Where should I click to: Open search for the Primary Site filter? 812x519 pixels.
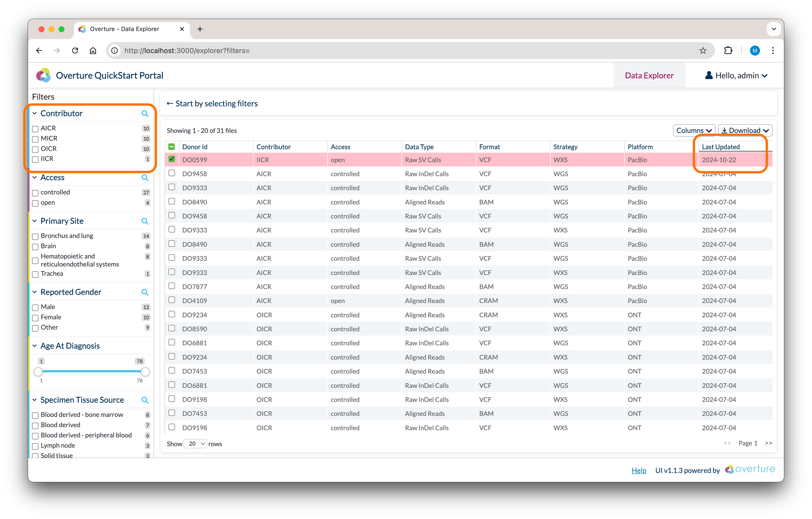coord(145,221)
